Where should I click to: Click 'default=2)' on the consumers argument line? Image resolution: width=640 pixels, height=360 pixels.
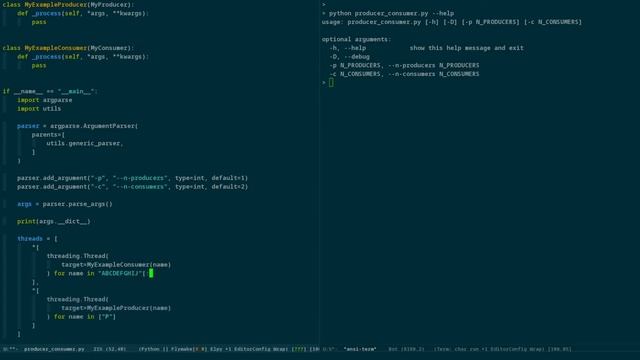click(x=230, y=187)
